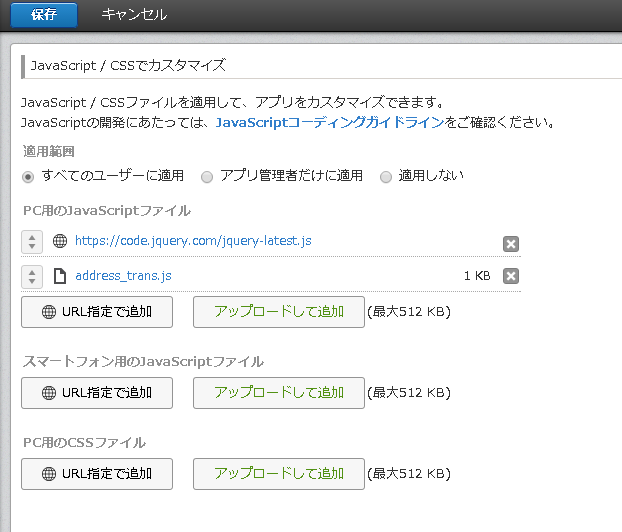Click アップロードして追加 under PC用のJavaScriptファイル

(279, 312)
